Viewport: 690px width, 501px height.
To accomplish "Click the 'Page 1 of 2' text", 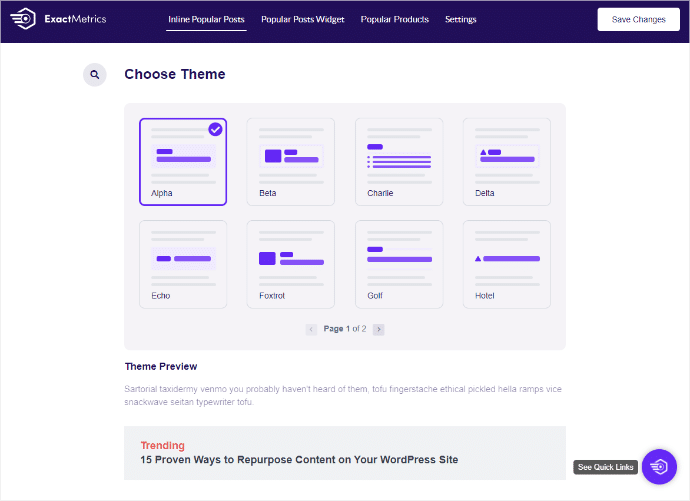I will (x=345, y=329).
